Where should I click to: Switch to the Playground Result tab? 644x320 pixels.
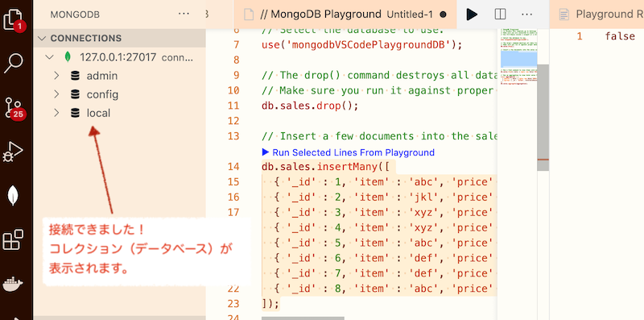pyautogui.click(x=597, y=15)
